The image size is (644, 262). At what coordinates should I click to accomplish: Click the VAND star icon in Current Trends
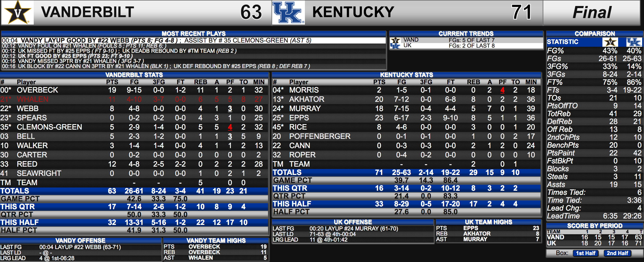[395, 40]
